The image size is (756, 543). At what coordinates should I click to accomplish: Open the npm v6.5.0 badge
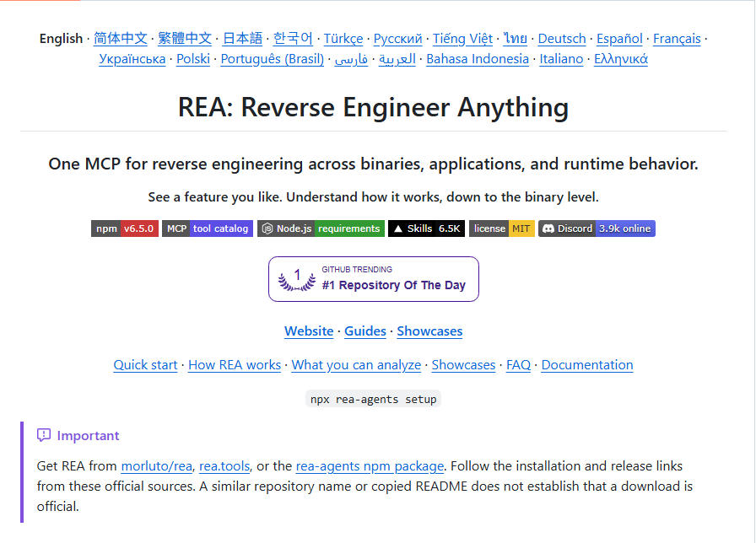pyautogui.click(x=124, y=228)
